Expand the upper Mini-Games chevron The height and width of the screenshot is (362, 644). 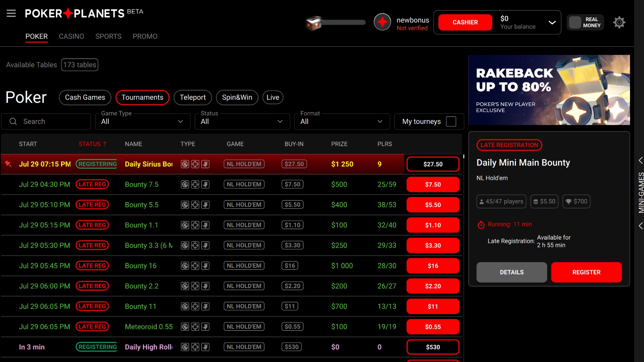tap(640, 161)
